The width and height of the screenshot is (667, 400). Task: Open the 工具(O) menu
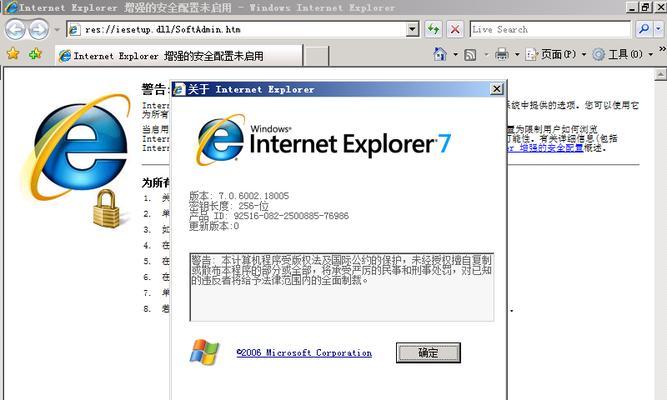[623, 54]
